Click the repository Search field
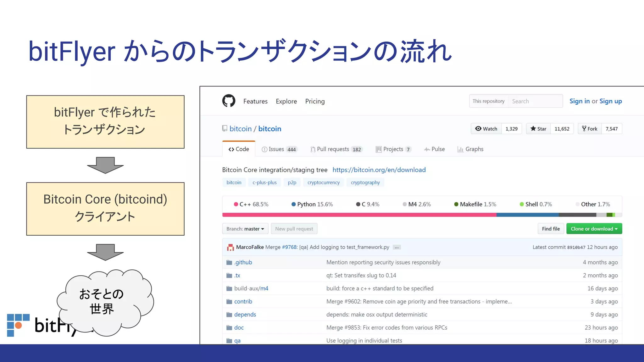Screen dimensions: 644x362 tap(535, 101)
